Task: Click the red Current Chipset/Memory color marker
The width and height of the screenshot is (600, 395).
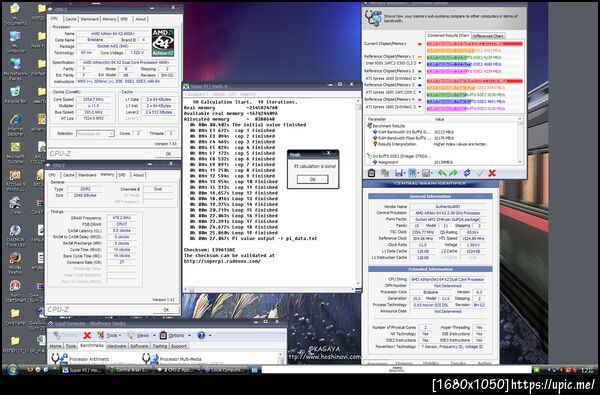Action: [x=419, y=44]
